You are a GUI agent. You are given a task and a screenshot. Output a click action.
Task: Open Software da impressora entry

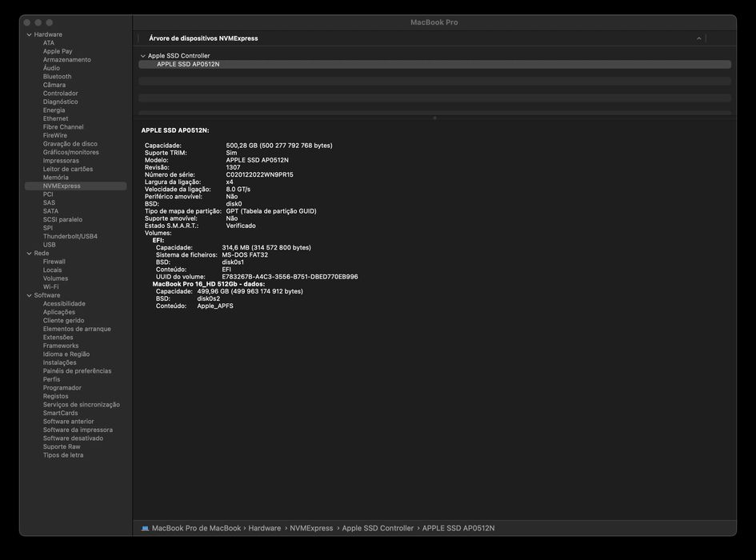(x=78, y=430)
